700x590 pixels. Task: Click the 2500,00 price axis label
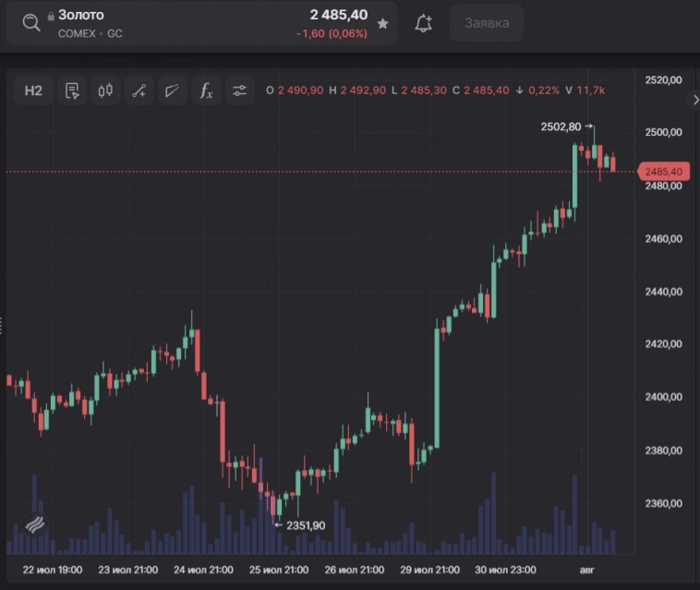click(x=663, y=132)
